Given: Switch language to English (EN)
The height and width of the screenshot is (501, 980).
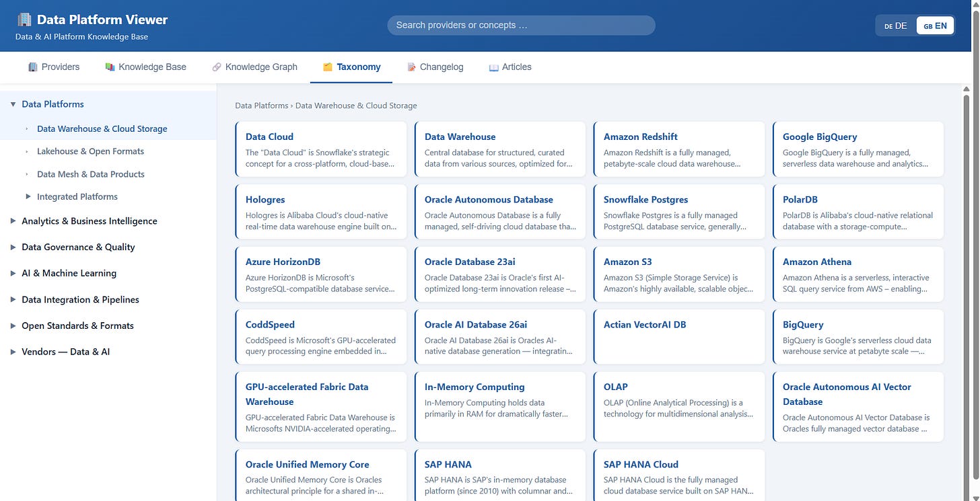Looking at the screenshot, I should [x=935, y=26].
